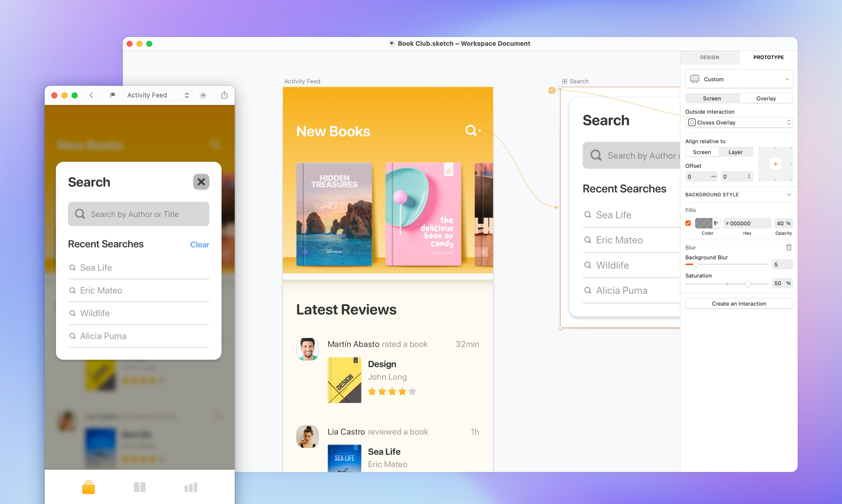This screenshot has width=842, height=504.
Task: Open the stats chart tab bar icon
Action: pyautogui.click(x=190, y=487)
